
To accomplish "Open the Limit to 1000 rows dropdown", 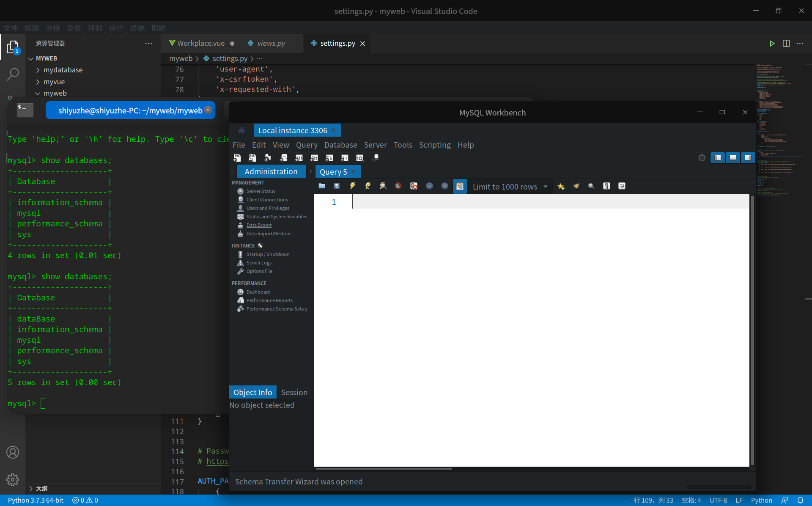I will pyautogui.click(x=546, y=187).
